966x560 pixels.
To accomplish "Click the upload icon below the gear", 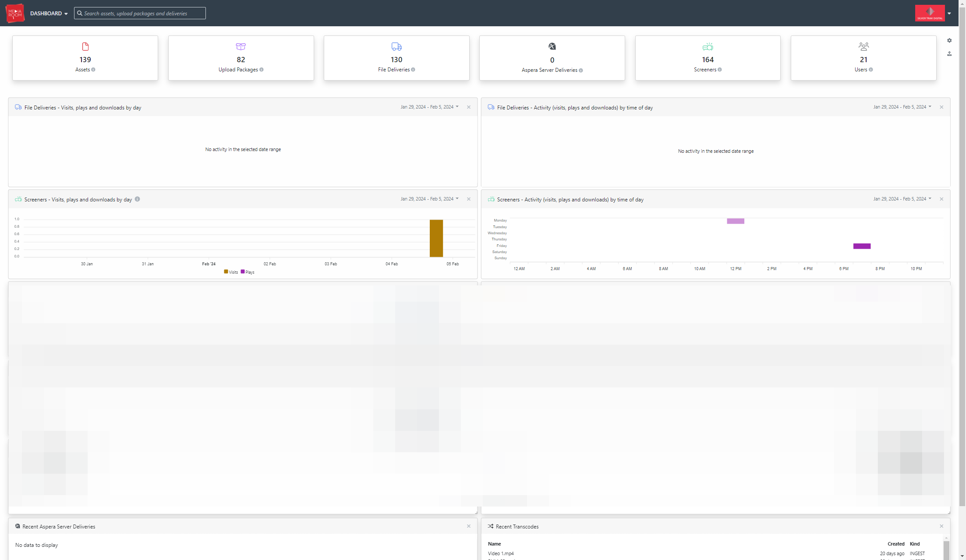I will coord(949,53).
